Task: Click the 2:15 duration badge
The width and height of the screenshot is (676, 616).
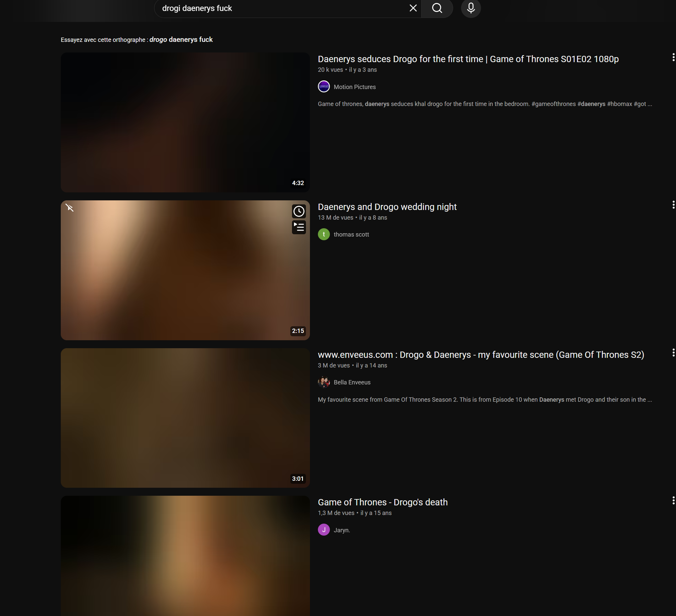Action: point(298,331)
